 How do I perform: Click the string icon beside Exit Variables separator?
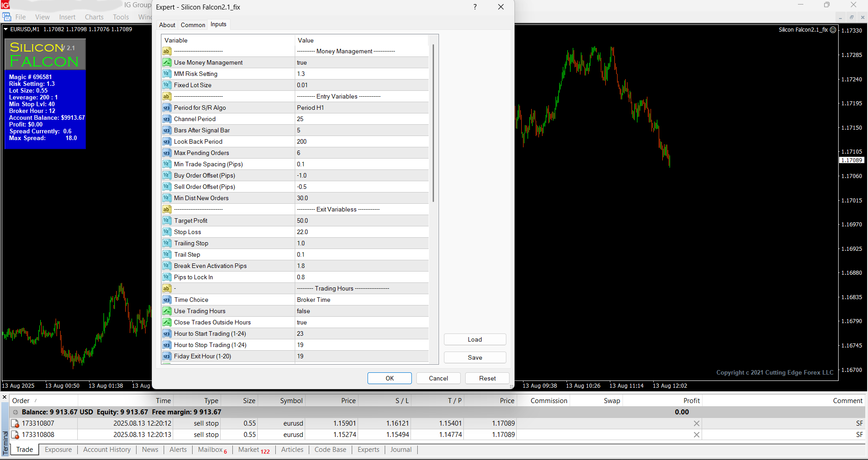pos(167,209)
